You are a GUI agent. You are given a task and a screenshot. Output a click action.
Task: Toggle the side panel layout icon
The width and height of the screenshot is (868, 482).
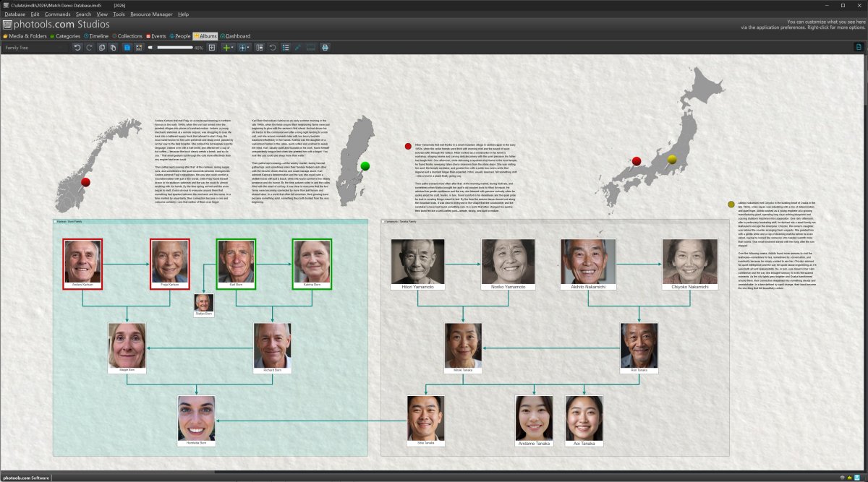pyautogui.click(x=260, y=48)
